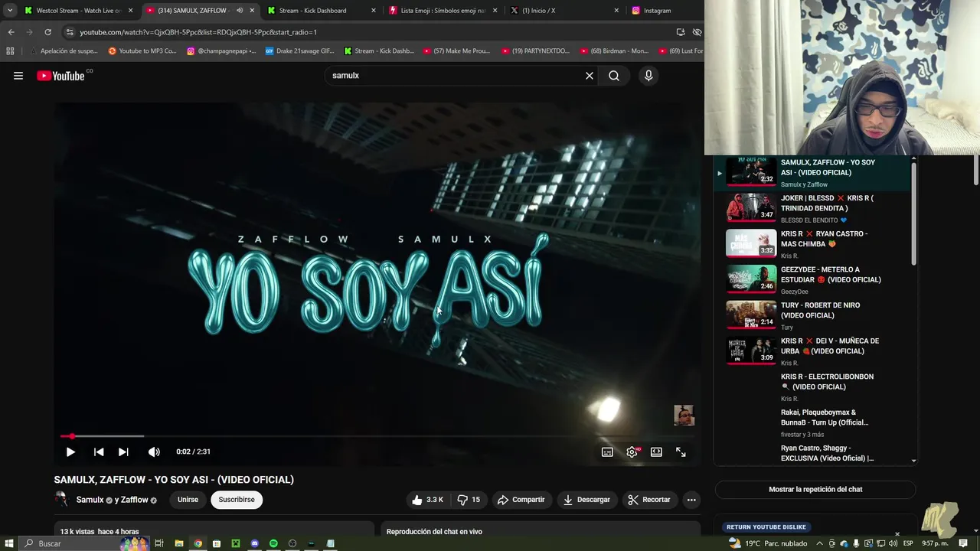The height and width of the screenshot is (551, 980).
Task: Share the video with Compartir
Action: (521, 500)
